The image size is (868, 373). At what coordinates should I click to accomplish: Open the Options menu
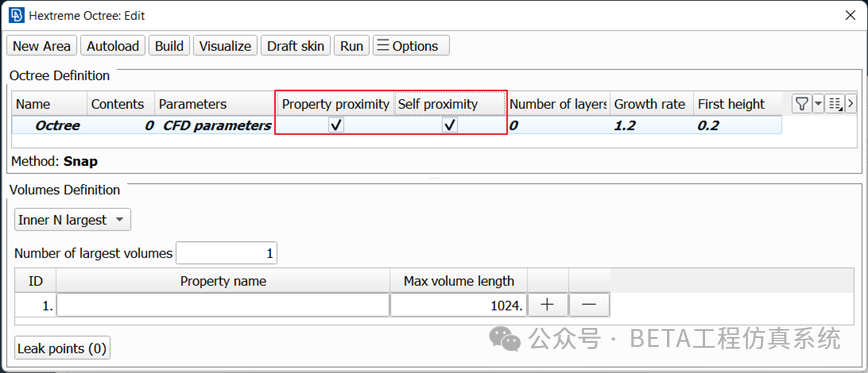click(x=411, y=46)
